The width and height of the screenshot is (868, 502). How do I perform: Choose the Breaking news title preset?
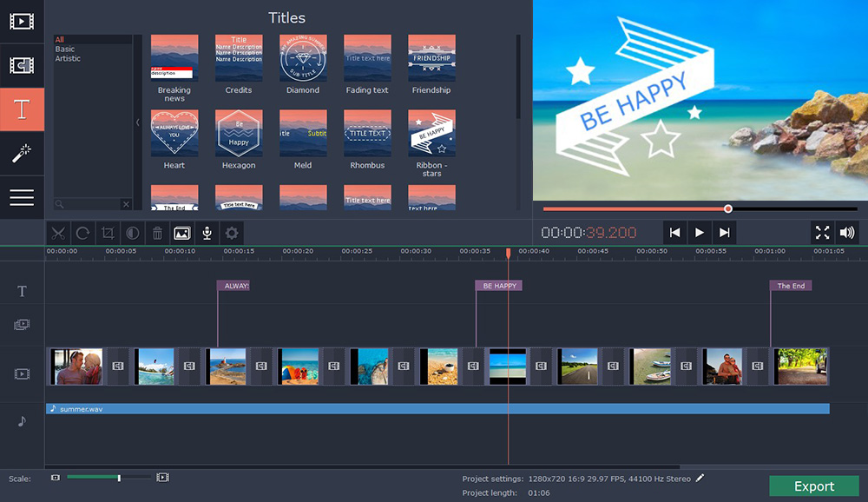click(174, 58)
